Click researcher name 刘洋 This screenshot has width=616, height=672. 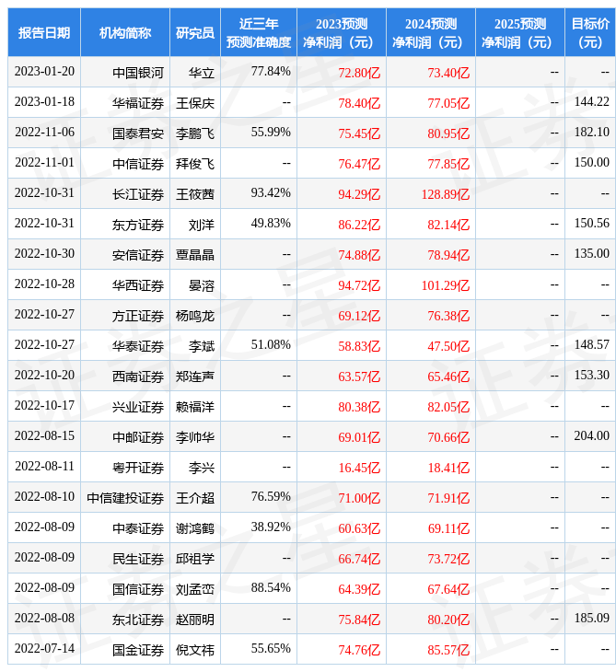click(201, 225)
